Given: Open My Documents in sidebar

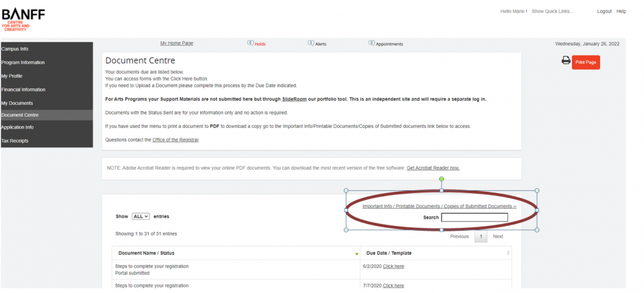Looking at the screenshot, I should [47, 103].
